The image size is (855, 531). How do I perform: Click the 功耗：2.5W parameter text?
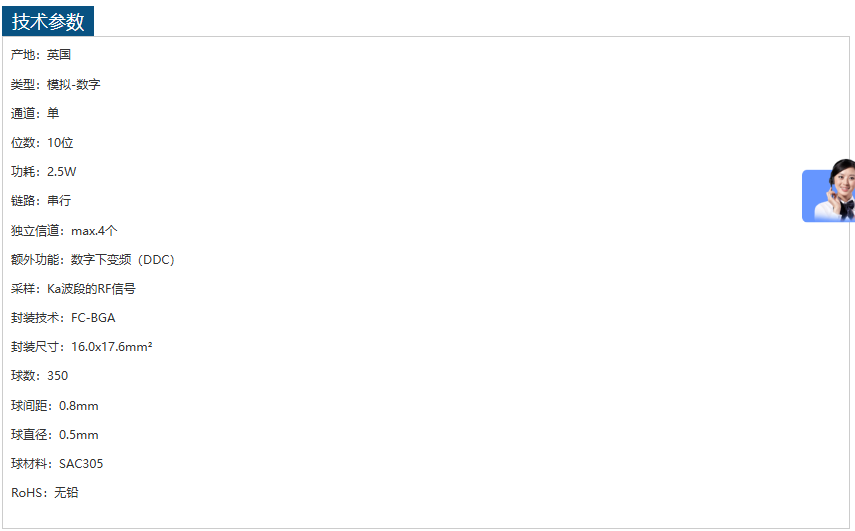(43, 172)
